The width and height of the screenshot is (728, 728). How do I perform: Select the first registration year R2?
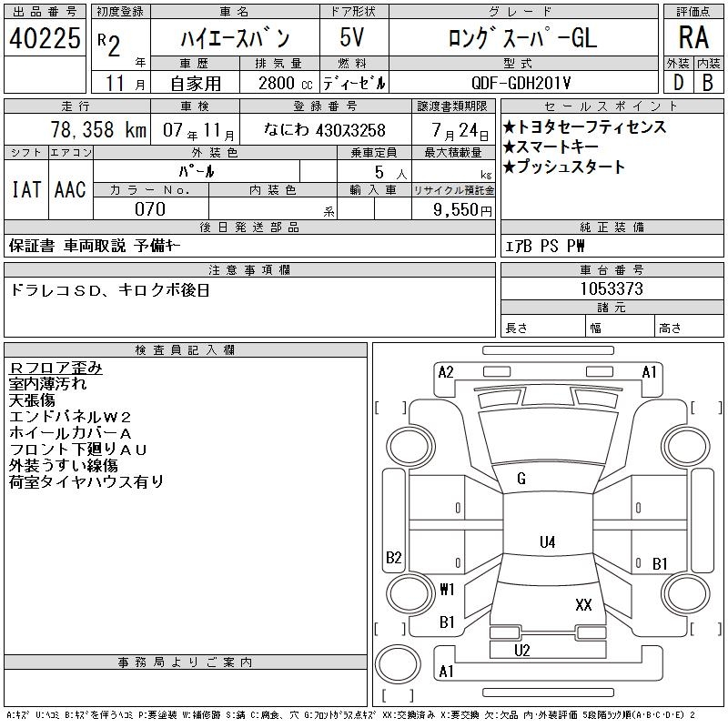point(109,45)
